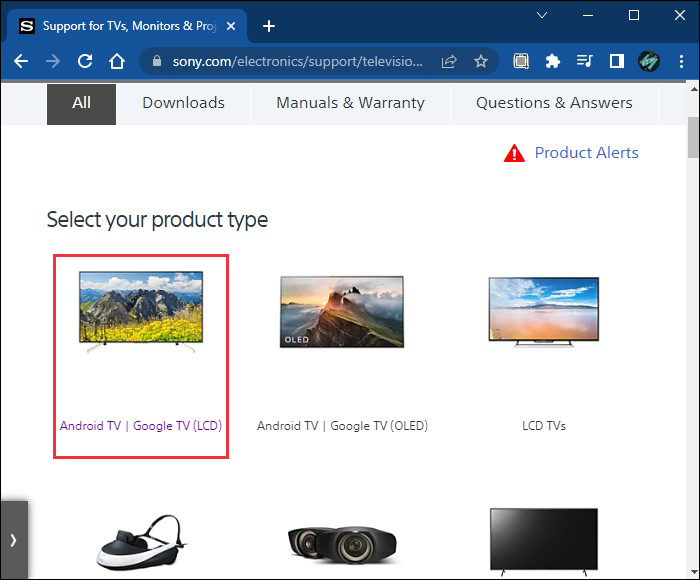
Task: Click the red Product Alerts warning icon
Action: tap(514, 153)
